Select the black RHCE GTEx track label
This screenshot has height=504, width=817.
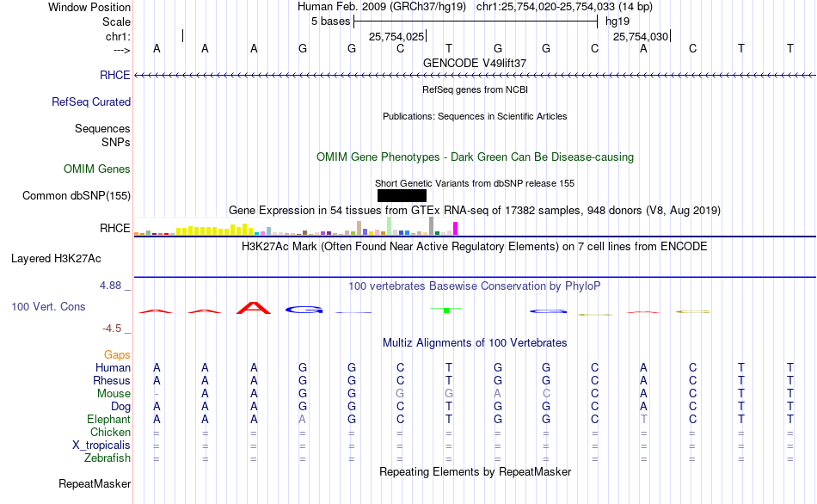pyautogui.click(x=114, y=228)
